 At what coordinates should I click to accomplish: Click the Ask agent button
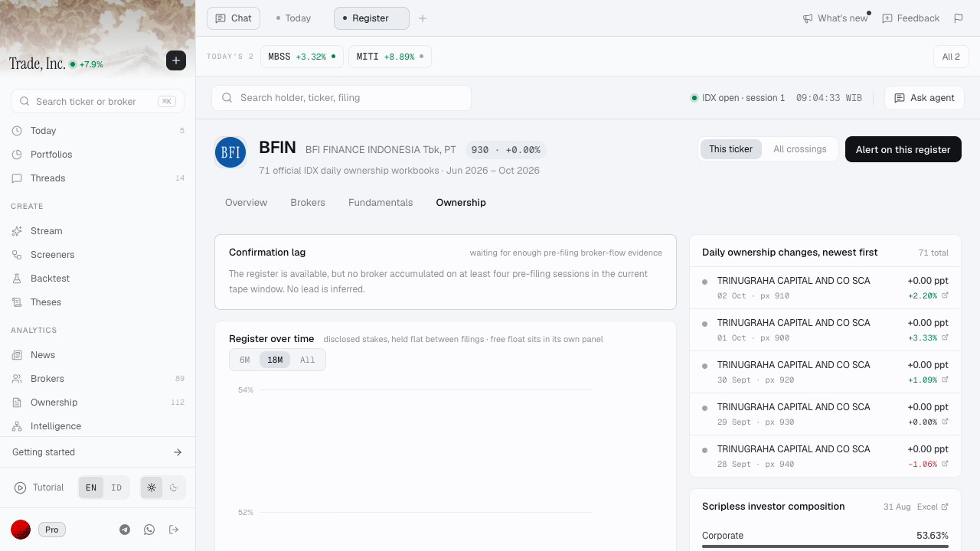coord(924,98)
